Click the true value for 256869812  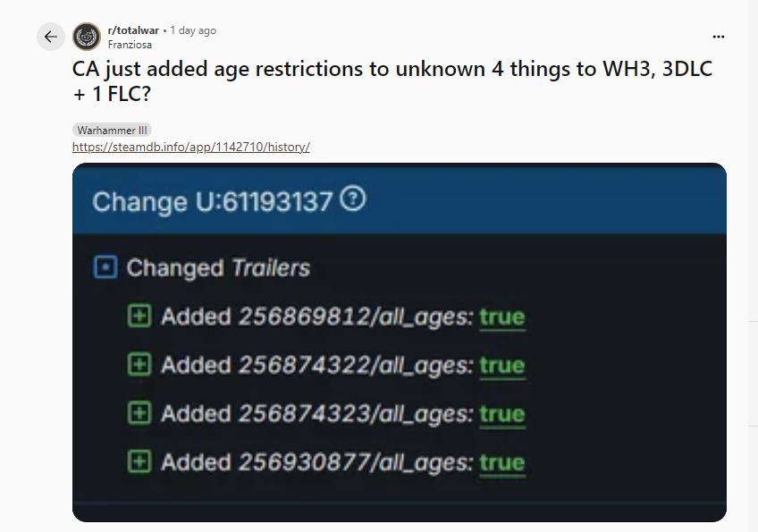(502, 317)
